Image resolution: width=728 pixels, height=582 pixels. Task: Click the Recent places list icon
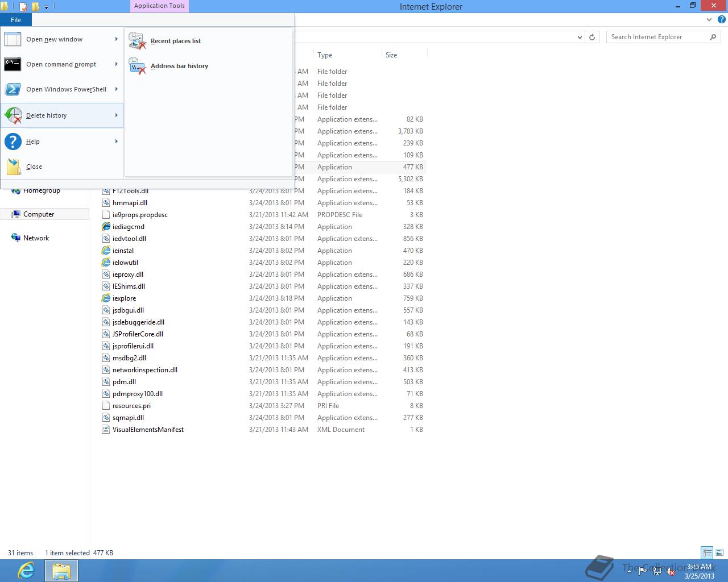[137, 41]
